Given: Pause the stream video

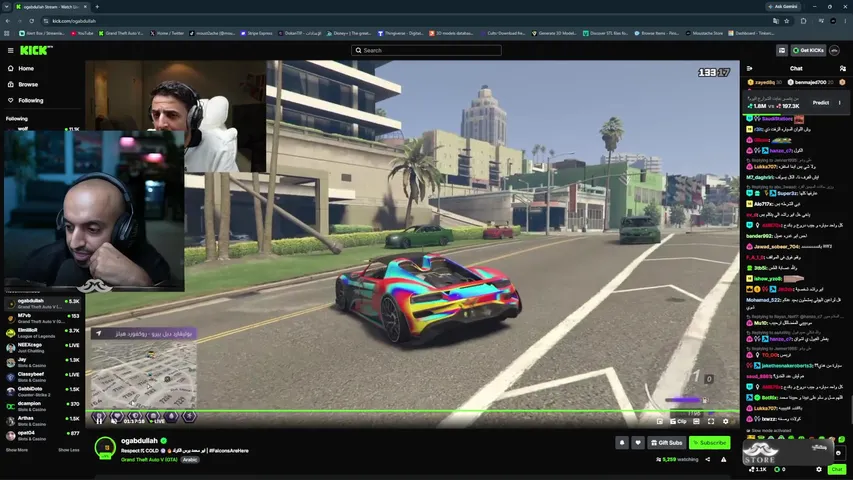Looking at the screenshot, I should [99, 421].
